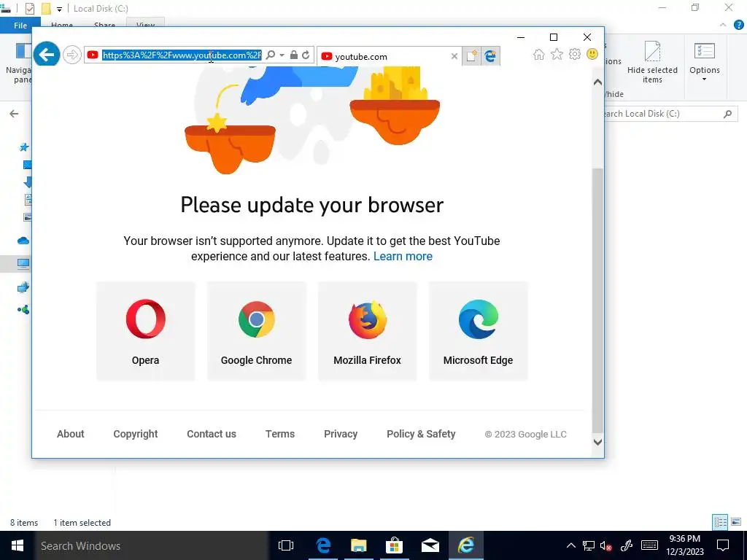Switch File Explorer to Details view

[720, 522]
